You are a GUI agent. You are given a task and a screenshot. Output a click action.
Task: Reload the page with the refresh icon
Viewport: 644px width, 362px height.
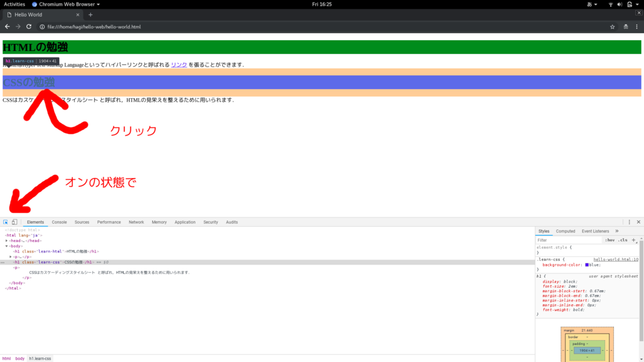pyautogui.click(x=29, y=26)
